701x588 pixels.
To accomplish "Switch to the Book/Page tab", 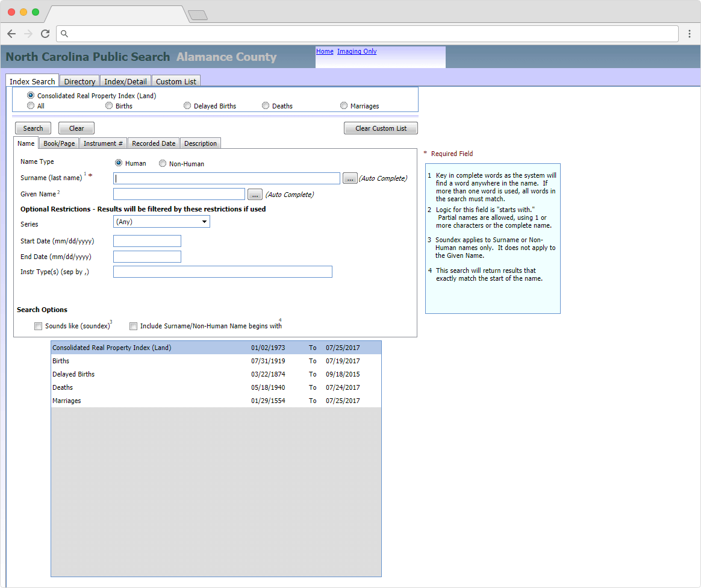I will click(x=59, y=143).
